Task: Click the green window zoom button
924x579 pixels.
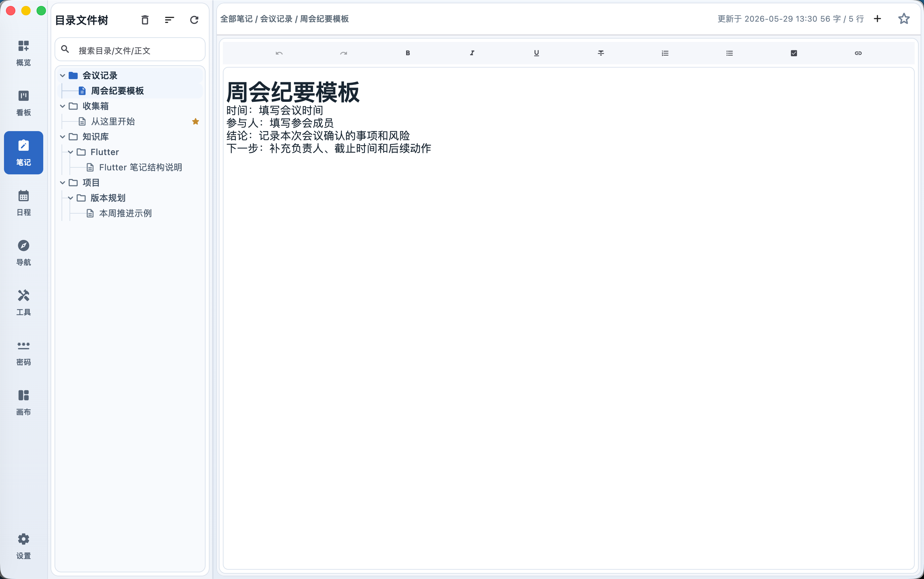Action: pyautogui.click(x=41, y=10)
